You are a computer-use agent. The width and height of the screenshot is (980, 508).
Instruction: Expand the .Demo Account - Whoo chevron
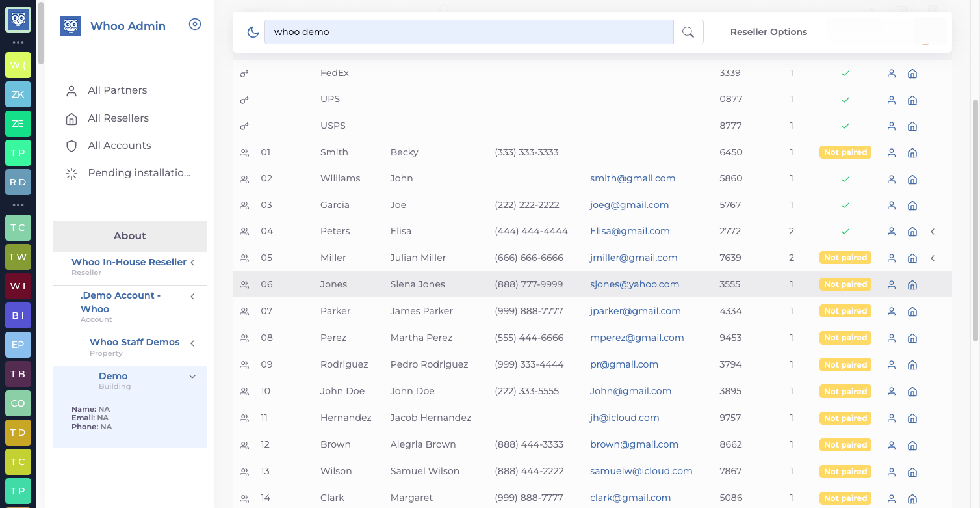click(192, 297)
